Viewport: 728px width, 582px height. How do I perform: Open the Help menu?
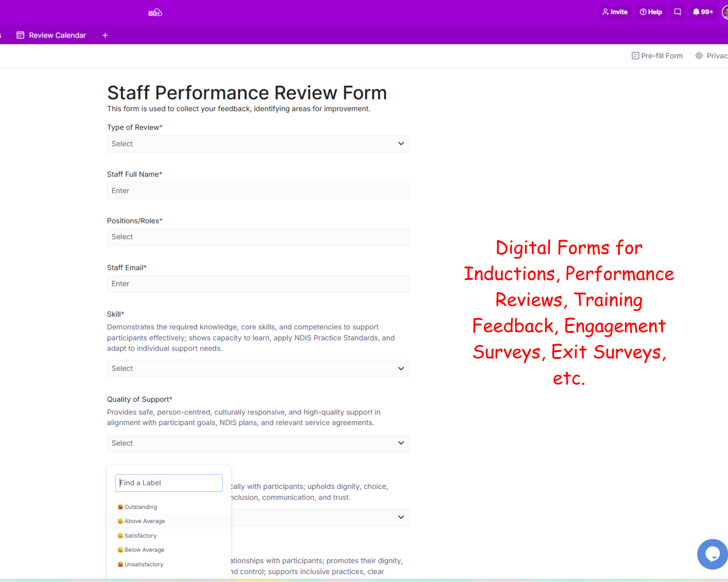[651, 12]
